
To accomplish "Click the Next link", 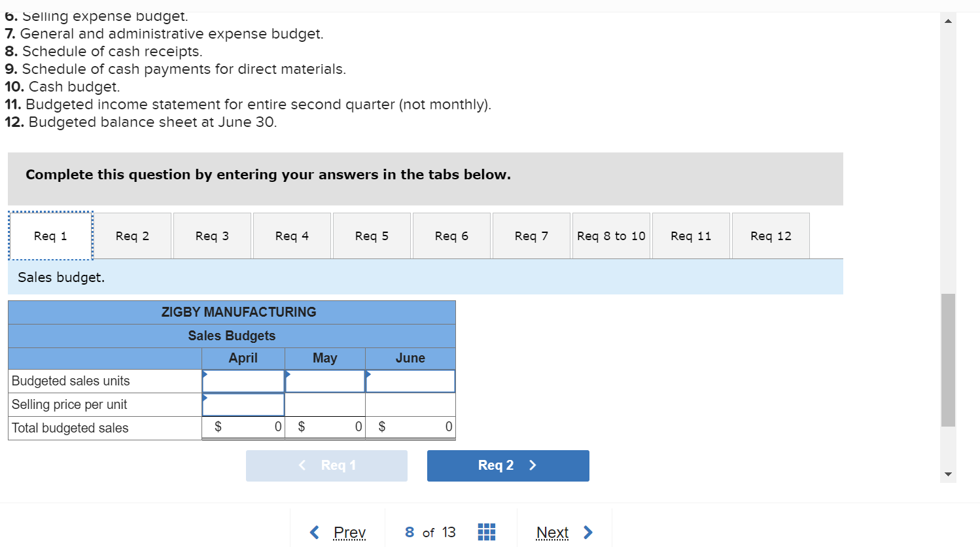I will point(552,532).
